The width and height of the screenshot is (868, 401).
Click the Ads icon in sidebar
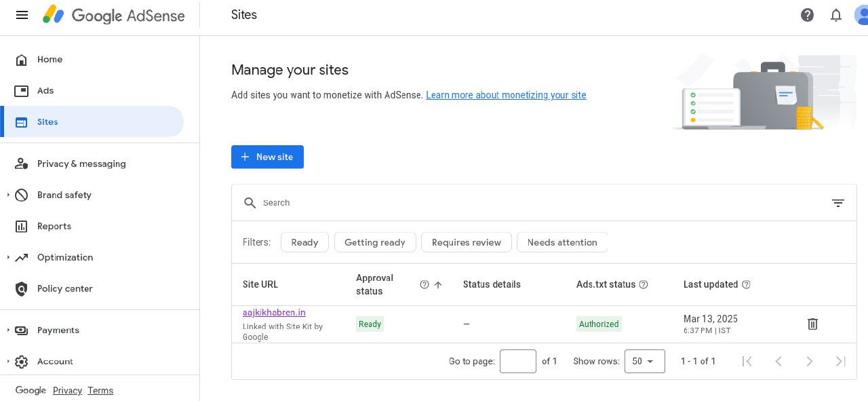tap(22, 91)
